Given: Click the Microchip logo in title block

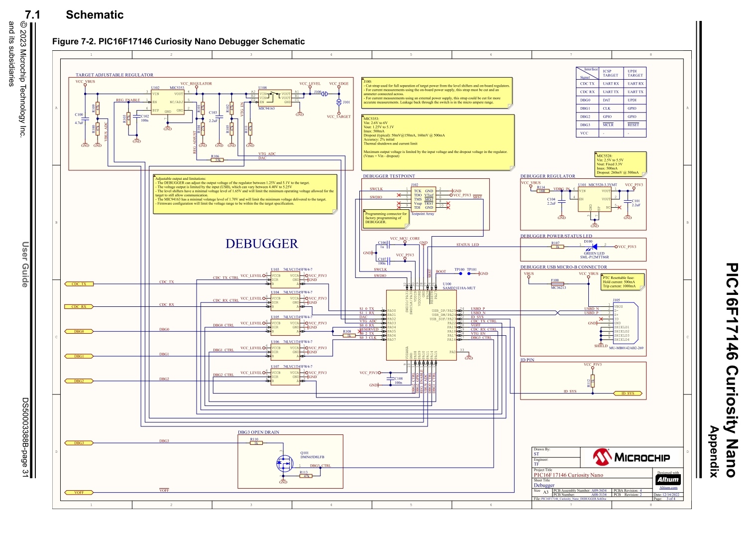Looking at the screenshot, I should point(631,457).
